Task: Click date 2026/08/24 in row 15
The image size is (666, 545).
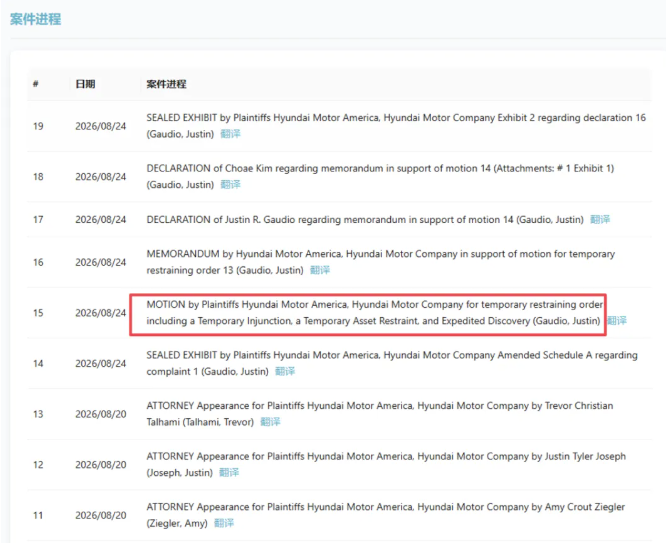Action: click(x=101, y=313)
